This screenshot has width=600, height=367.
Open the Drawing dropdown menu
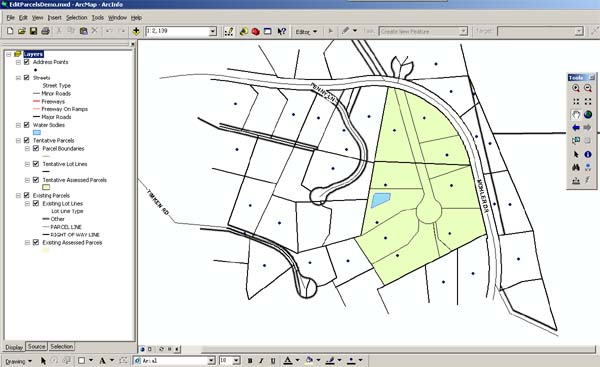[x=18, y=361]
